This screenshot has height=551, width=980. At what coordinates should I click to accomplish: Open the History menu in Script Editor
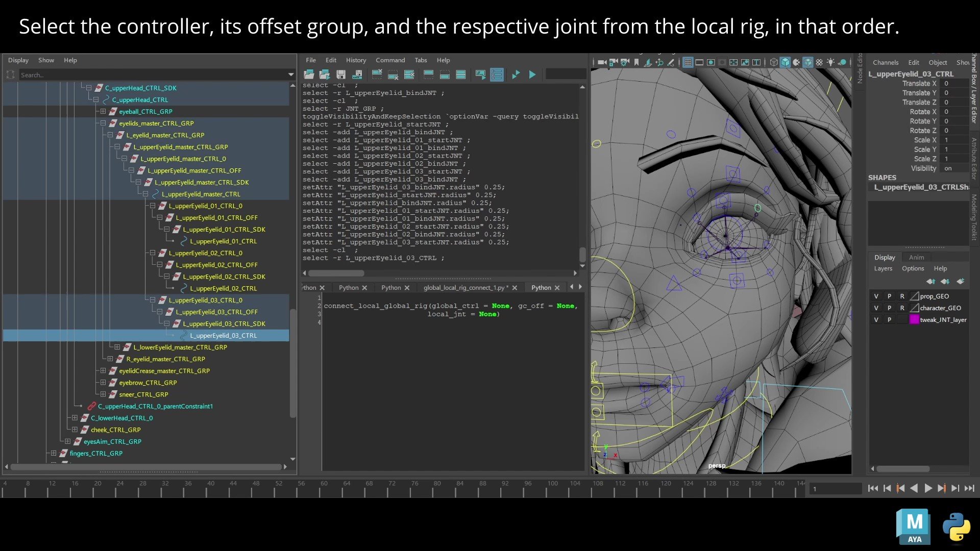[356, 60]
